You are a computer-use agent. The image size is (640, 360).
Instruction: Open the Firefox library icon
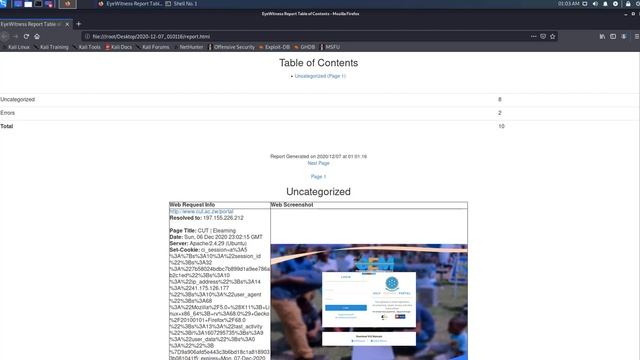point(602,36)
